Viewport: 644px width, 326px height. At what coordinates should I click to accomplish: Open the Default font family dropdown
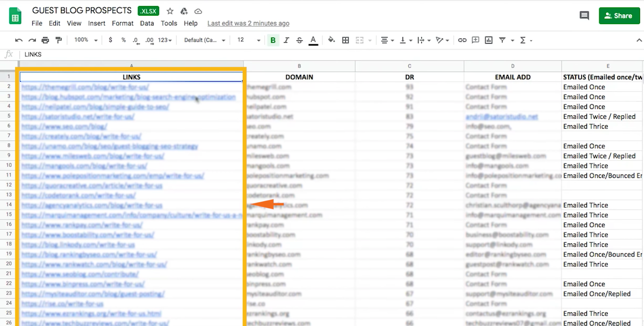pos(204,40)
